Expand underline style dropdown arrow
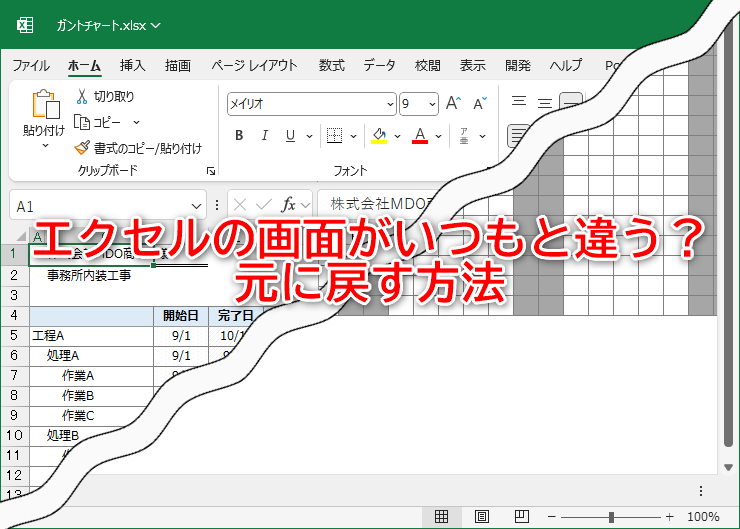This screenshot has height=529, width=740. click(309, 136)
